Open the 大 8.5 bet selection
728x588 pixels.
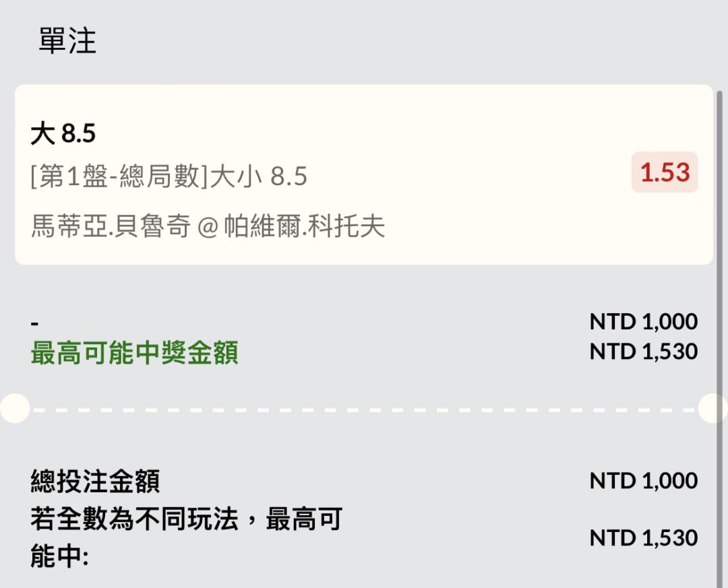pos(63,133)
